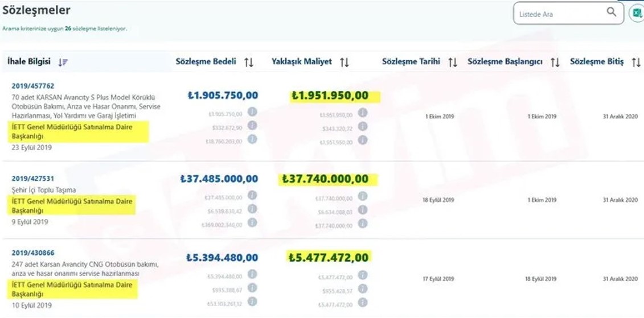Click info icon beside ₺6.539.630,42
This screenshot has width=644, height=318.
[x=252, y=209]
